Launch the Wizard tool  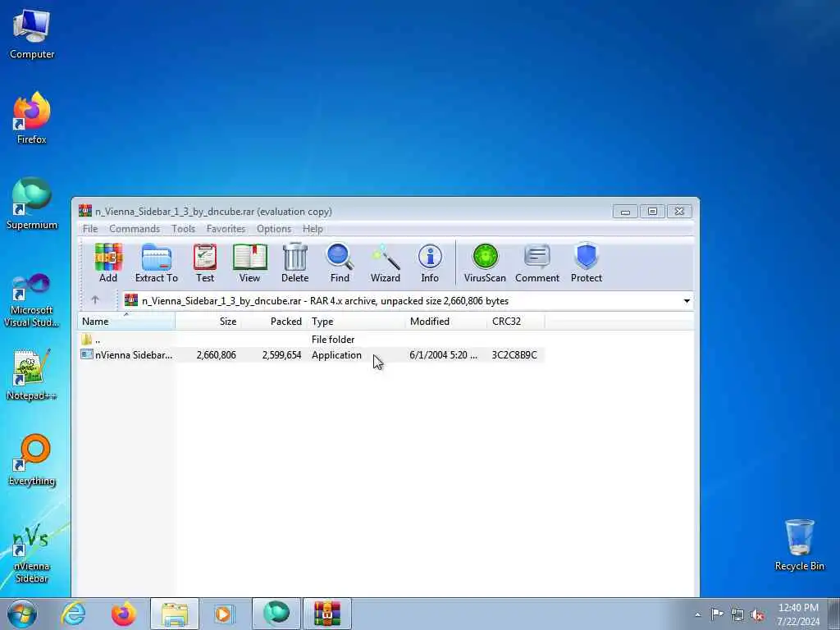386,262
